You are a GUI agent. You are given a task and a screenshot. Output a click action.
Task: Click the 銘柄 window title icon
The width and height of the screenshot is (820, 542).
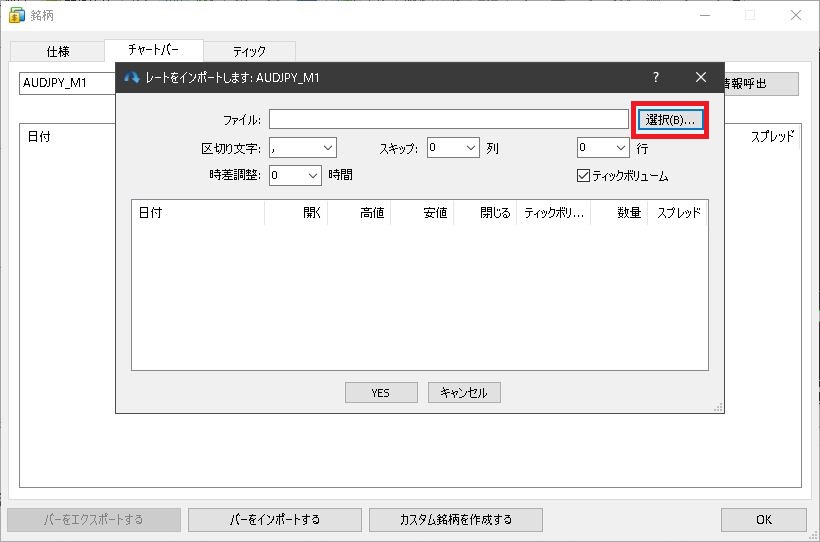(17, 15)
